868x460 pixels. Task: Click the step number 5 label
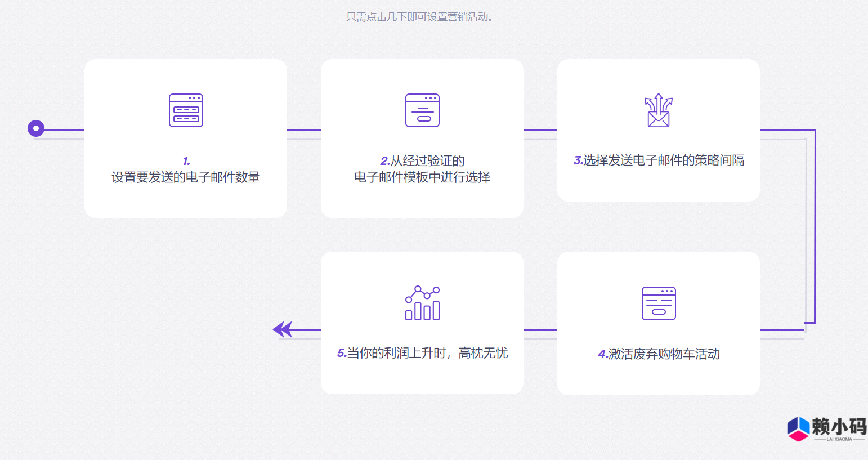pyautogui.click(x=341, y=353)
